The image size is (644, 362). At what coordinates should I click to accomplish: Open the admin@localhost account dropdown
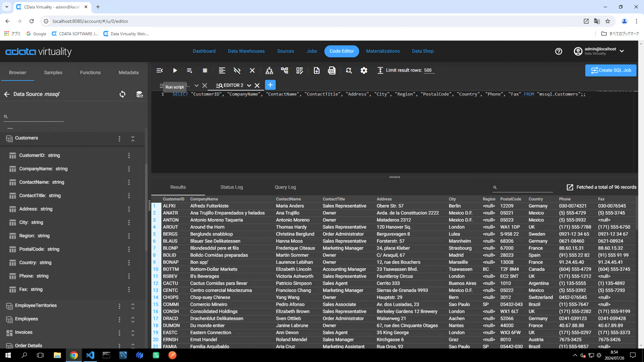pyautogui.click(x=622, y=51)
